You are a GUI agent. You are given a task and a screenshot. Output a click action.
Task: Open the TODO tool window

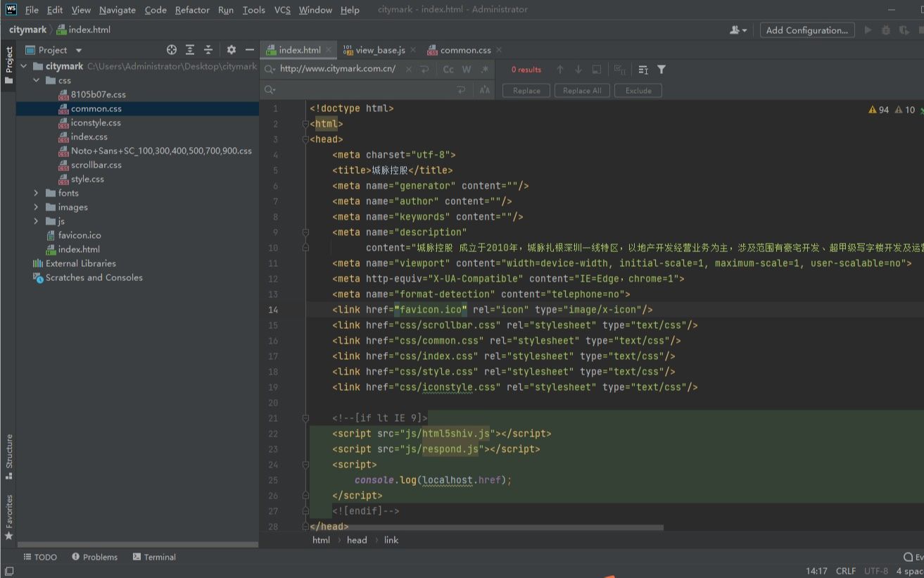point(40,557)
